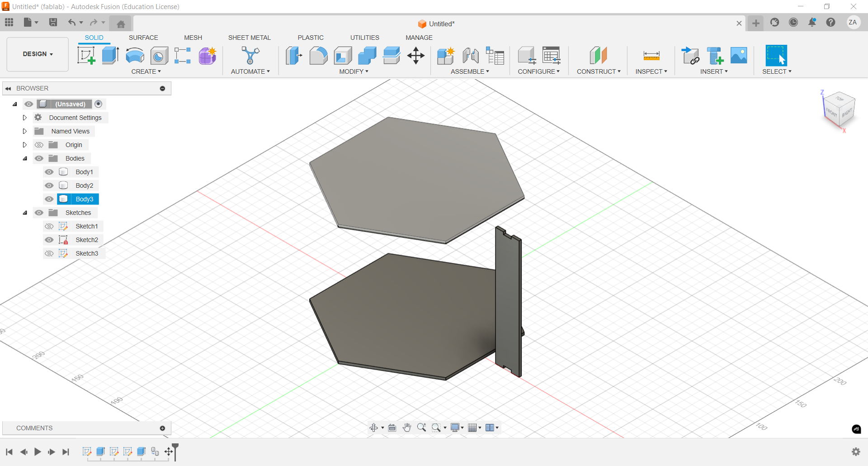Activate the Select tool icon
The height and width of the screenshot is (466, 868).
776,56
